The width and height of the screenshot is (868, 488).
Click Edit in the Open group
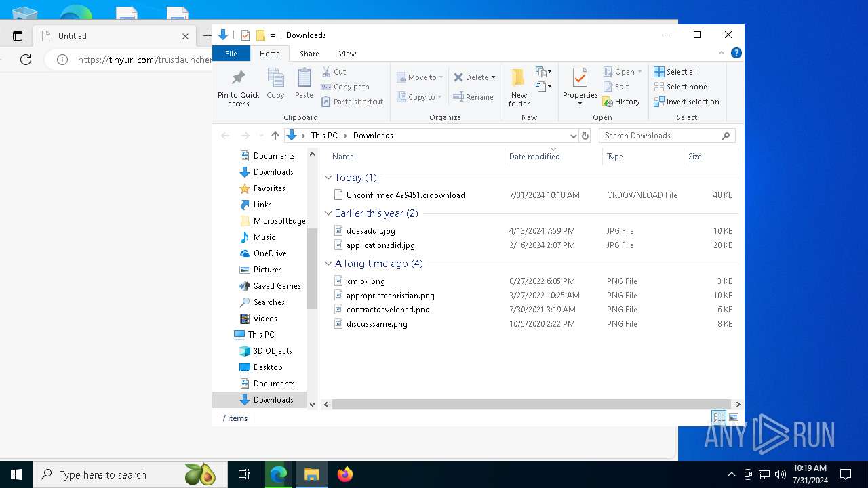616,87
